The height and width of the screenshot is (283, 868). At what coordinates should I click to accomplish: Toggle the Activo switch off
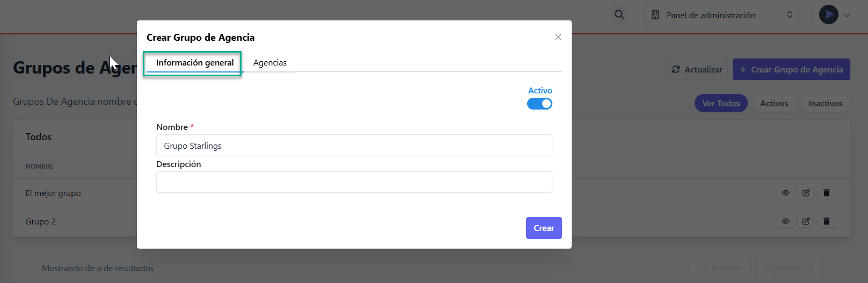coord(539,104)
